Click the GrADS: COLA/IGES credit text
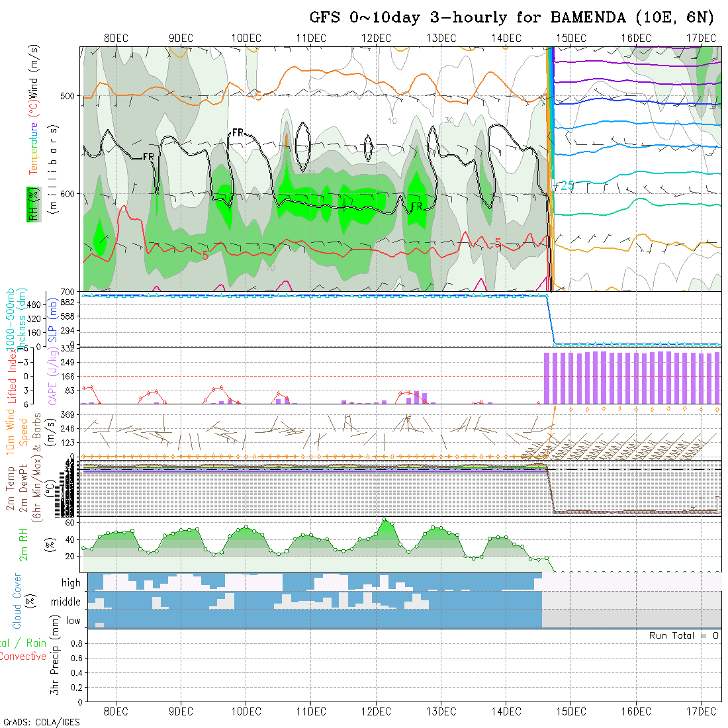The width and height of the screenshot is (728, 728). [x=41, y=721]
